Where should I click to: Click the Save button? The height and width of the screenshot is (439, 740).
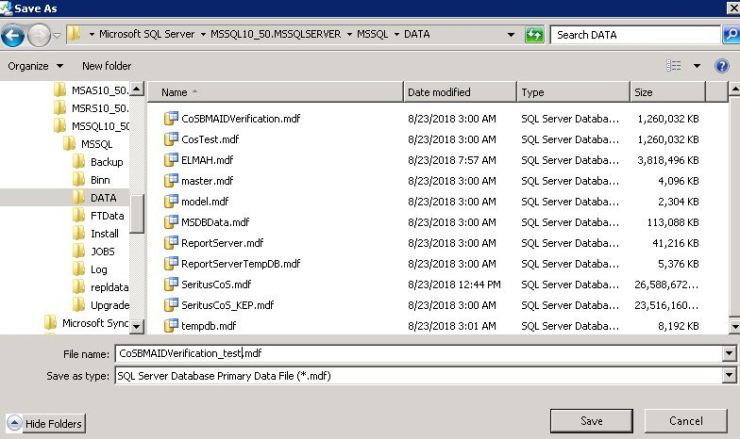pos(591,421)
